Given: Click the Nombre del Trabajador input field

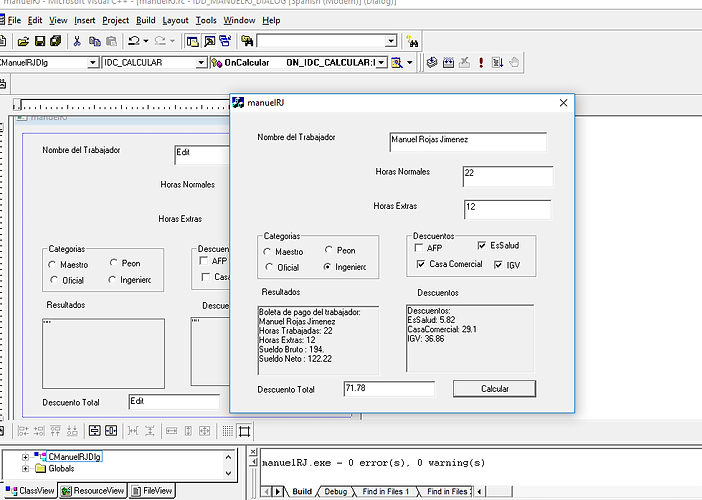Looking at the screenshot, I should point(468,142).
